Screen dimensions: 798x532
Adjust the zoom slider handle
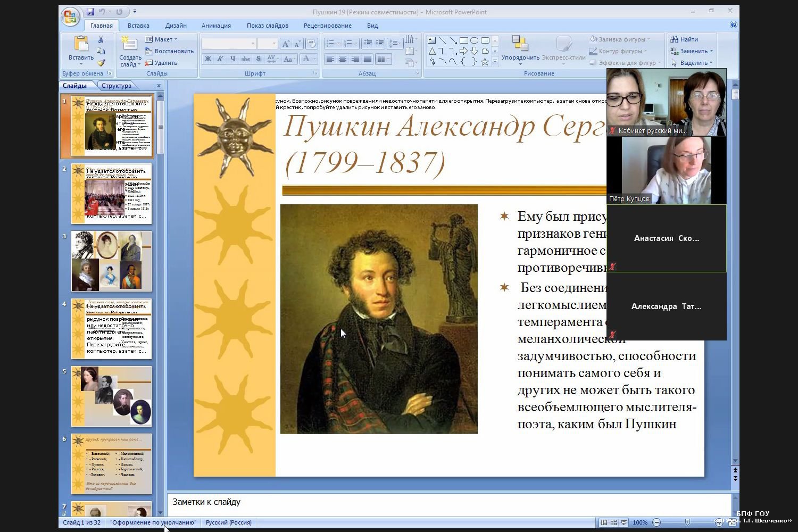tap(687, 522)
